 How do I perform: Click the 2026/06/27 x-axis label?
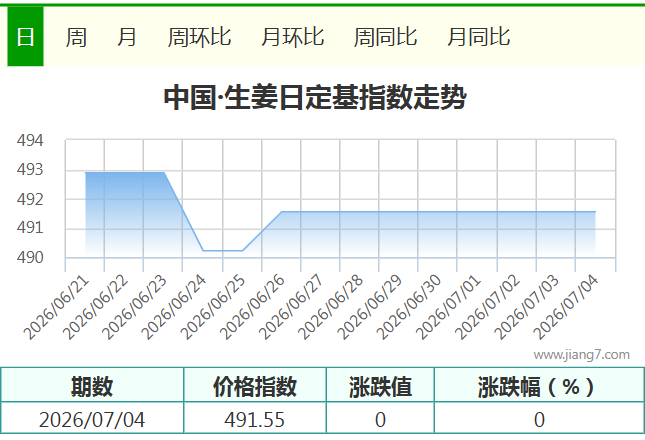(290, 307)
